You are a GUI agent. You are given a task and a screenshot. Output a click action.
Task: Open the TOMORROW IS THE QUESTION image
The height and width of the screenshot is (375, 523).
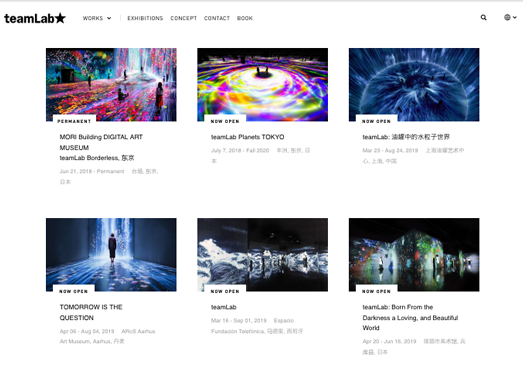point(111,255)
